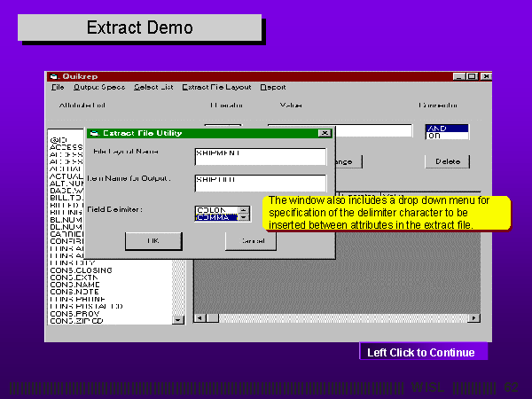Click the Extract File Utility title icon
The width and height of the screenshot is (532, 399).
pos(94,133)
